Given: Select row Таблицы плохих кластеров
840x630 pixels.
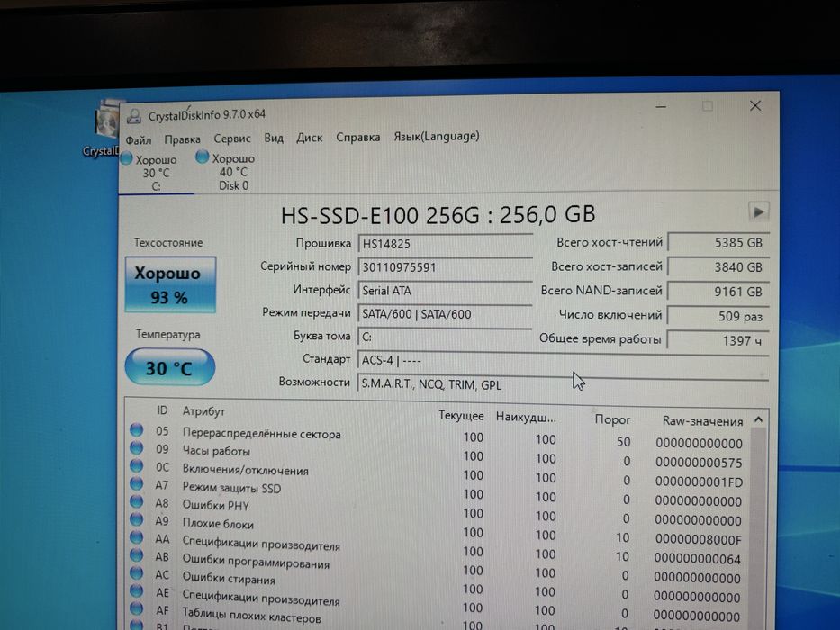Looking at the screenshot, I should pyautogui.click(x=438, y=618).
